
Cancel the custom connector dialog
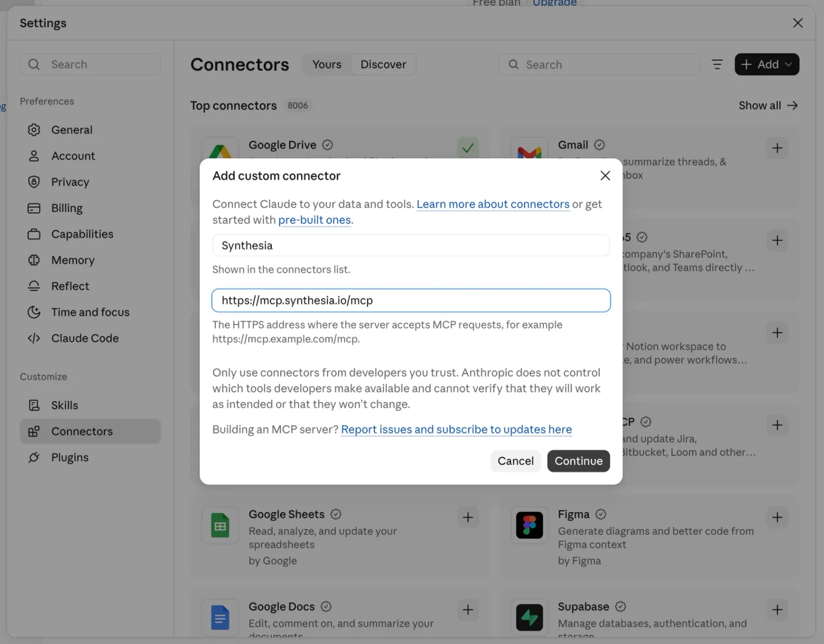pyautogui.click(x=516, y=461)
